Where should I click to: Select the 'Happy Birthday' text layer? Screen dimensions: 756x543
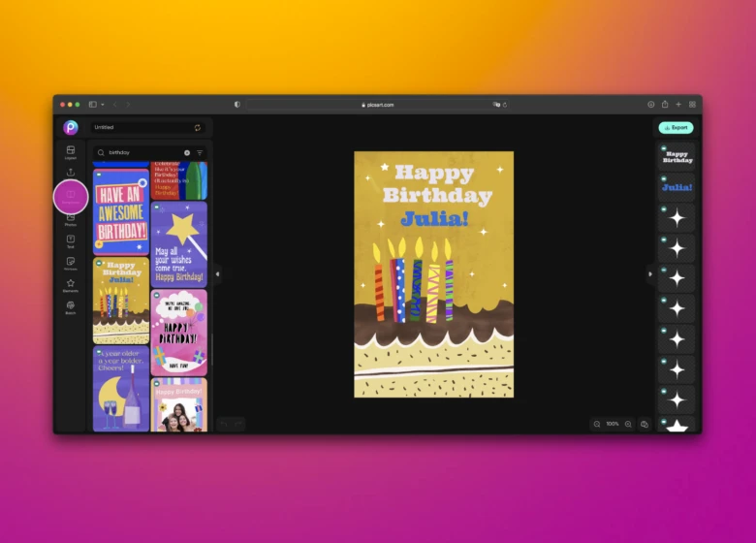click(677, 156)
